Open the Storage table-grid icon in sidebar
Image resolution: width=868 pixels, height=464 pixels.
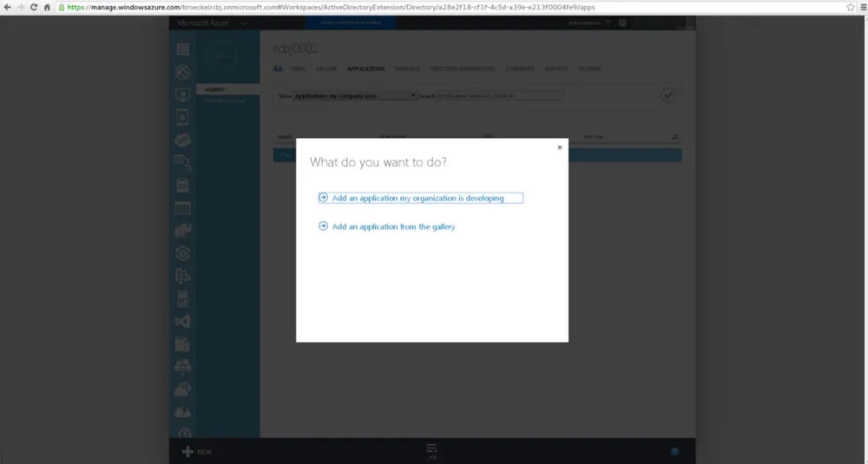(x=182, y=208)
